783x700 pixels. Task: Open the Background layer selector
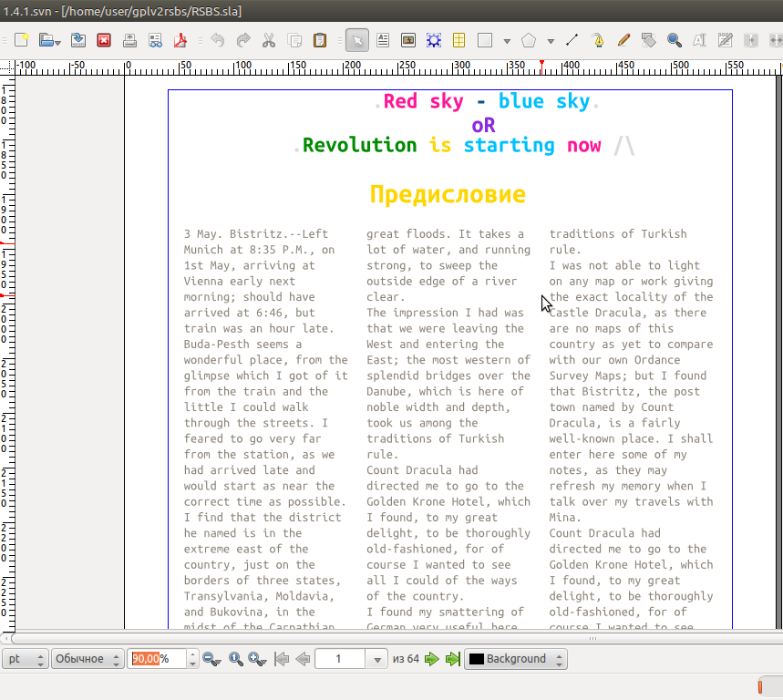pyautogui.click(x=516, y=659)
